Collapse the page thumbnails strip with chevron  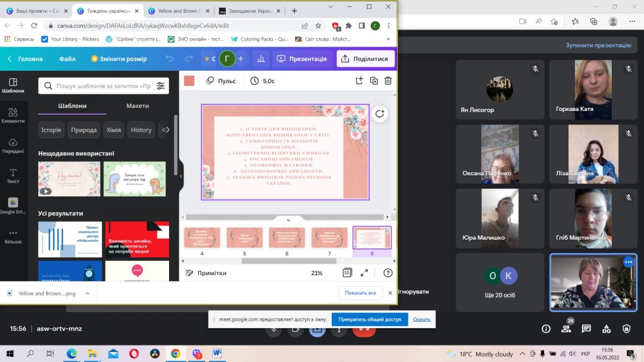point(288,219)
